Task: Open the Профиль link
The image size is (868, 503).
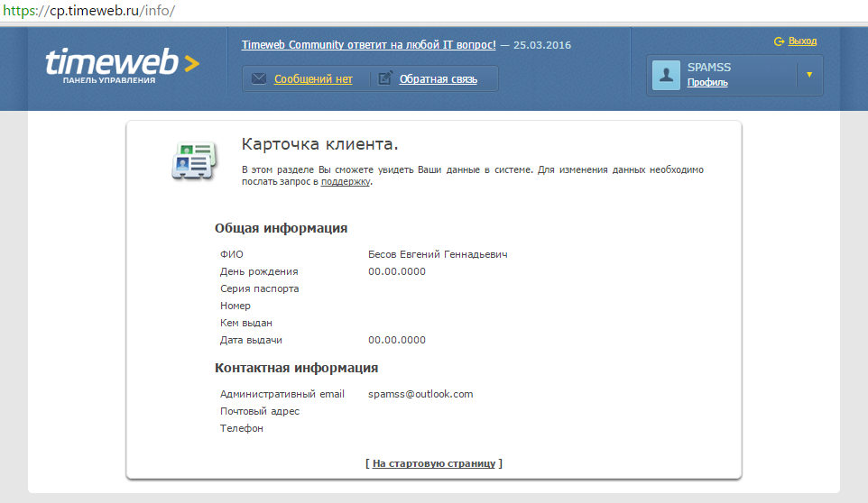Action: click(x=707, y=83)
